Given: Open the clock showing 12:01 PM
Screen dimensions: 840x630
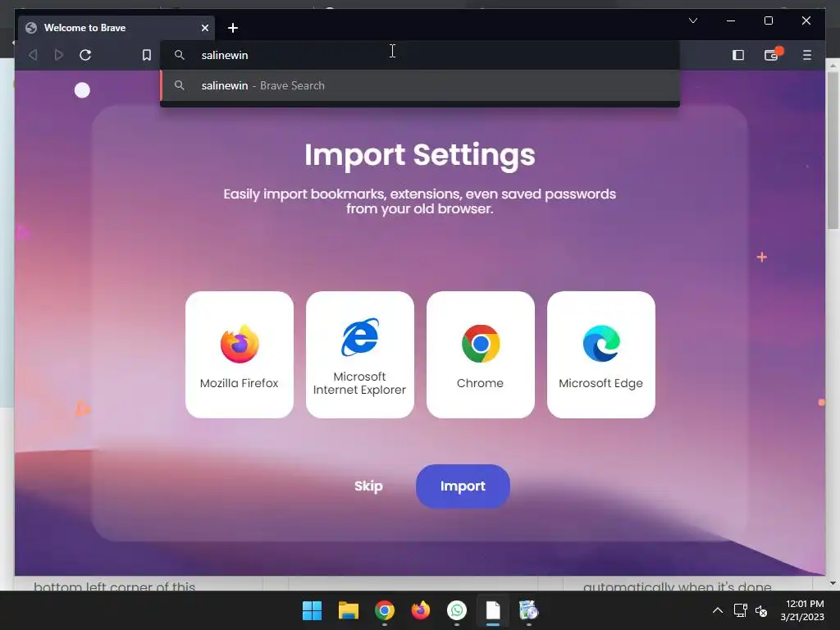Looking at the screenshot, I should (x=802, y=610).
